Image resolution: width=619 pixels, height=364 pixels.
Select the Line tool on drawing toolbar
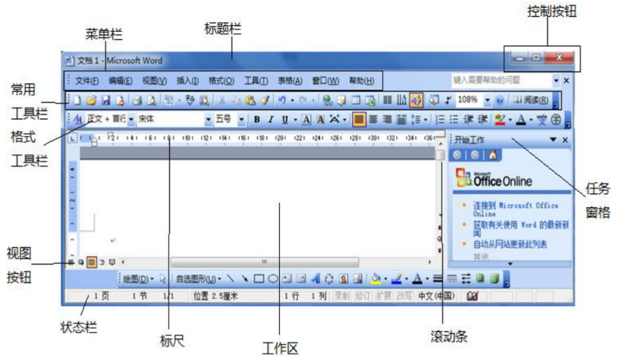click(231, 279)
